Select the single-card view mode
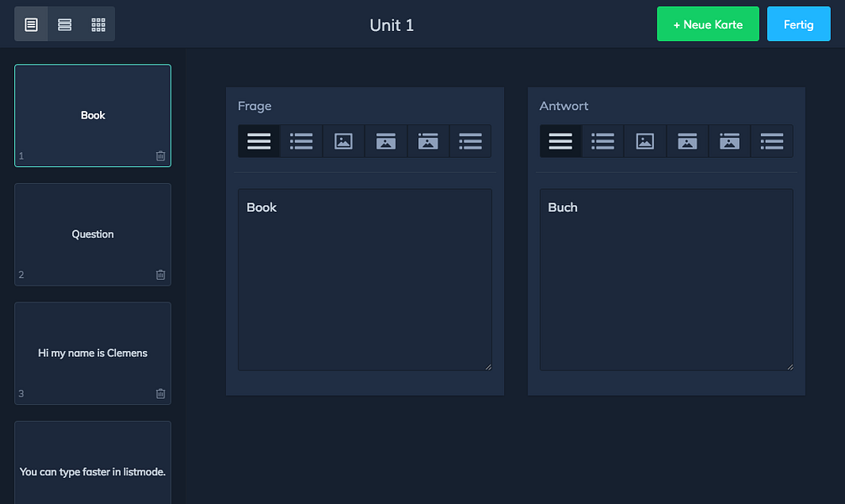 [31, 24]
